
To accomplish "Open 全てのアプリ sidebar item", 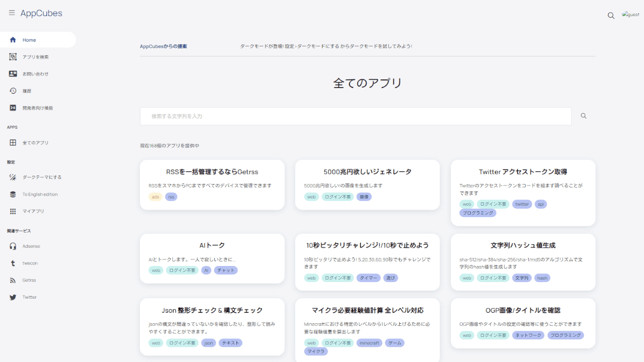I will 38,143.
